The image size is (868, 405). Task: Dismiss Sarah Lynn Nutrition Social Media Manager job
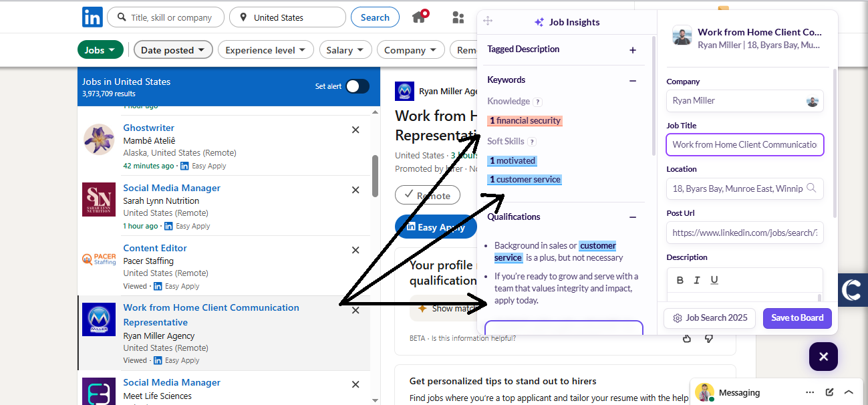pyautogui.click(x=355, y=190)
